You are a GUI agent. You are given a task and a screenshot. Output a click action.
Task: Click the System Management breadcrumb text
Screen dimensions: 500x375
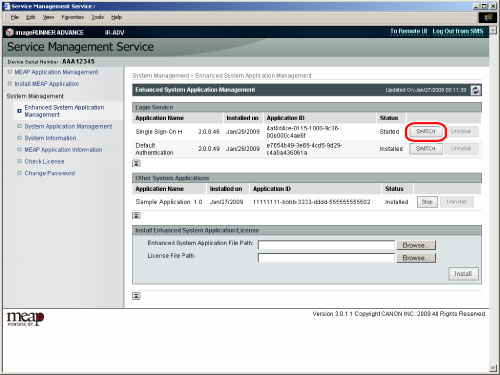(161, 76)
